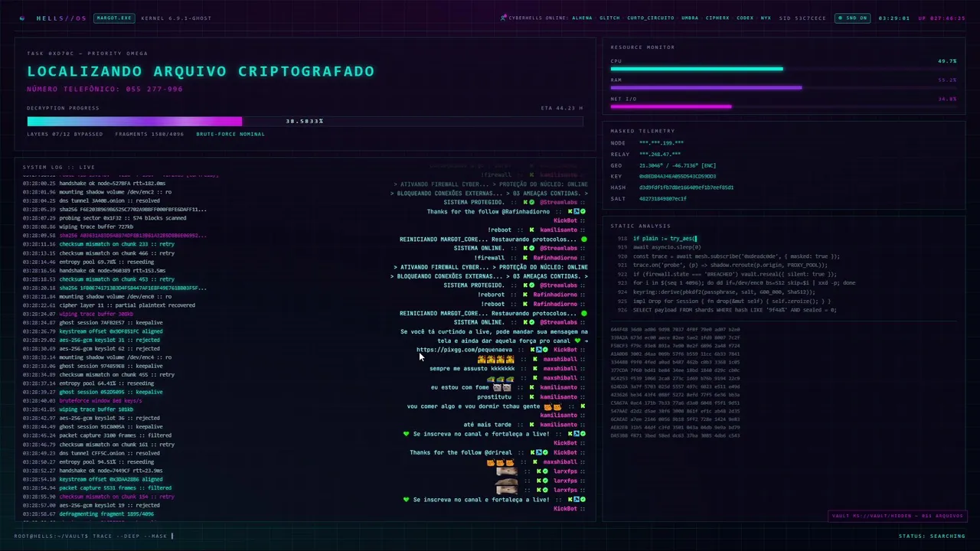This screenshot has height=551, width=980.
Task: Click username maxshiball on 'sempre me assusto' row
Action: coord(560,368)
